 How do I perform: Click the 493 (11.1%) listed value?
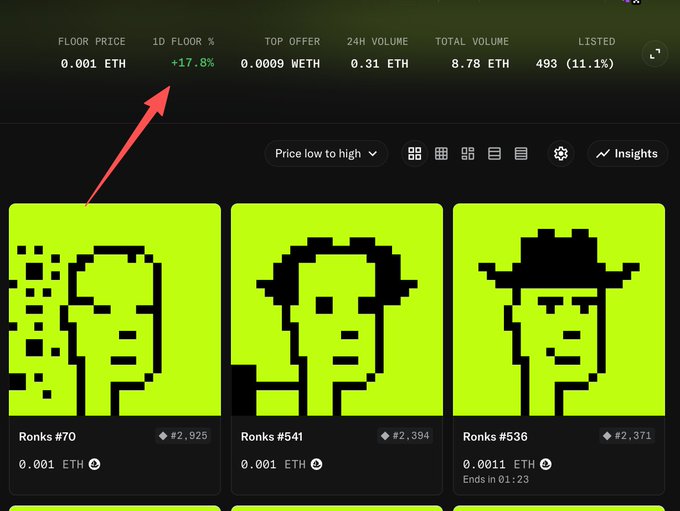[x=575, y=64]
